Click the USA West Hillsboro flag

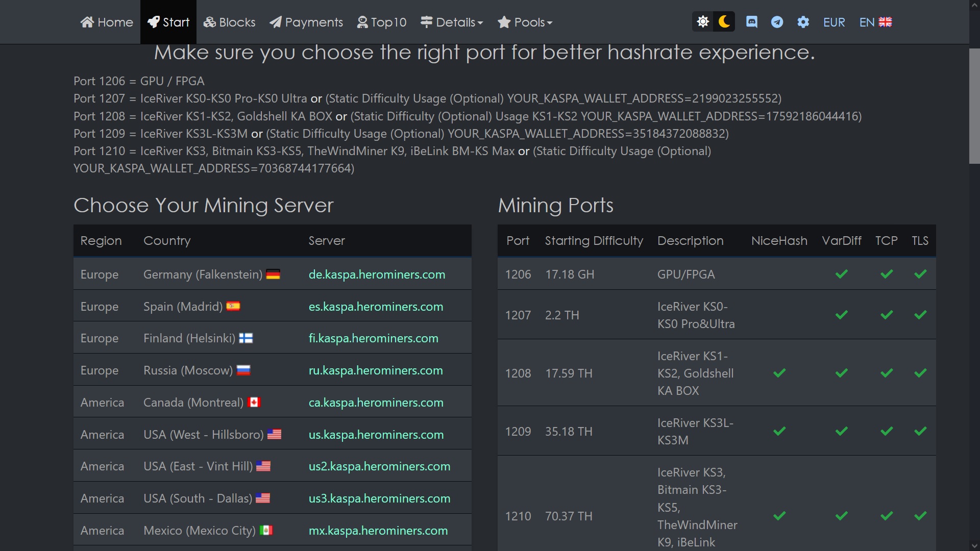(x=275, y=434)
